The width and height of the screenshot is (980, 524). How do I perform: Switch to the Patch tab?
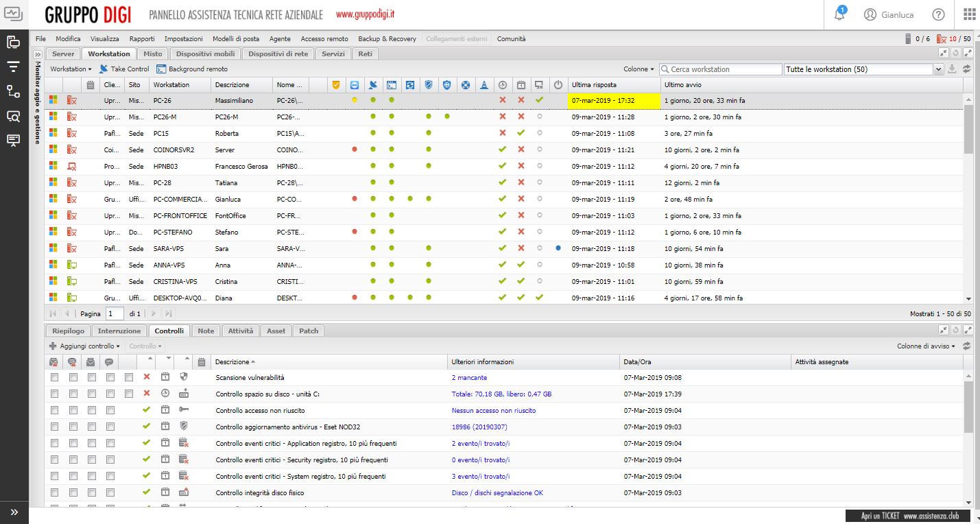(309, 331)
